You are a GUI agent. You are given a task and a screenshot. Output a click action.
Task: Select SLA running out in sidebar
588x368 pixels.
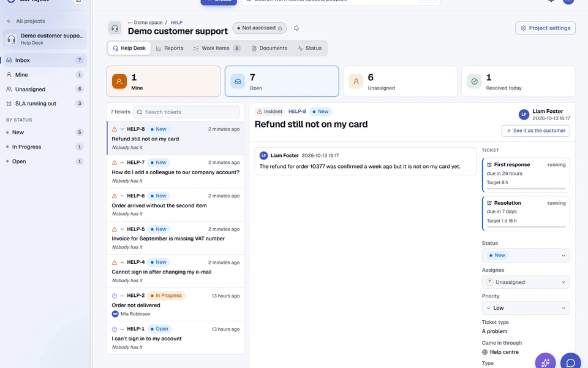pos(45,103)
